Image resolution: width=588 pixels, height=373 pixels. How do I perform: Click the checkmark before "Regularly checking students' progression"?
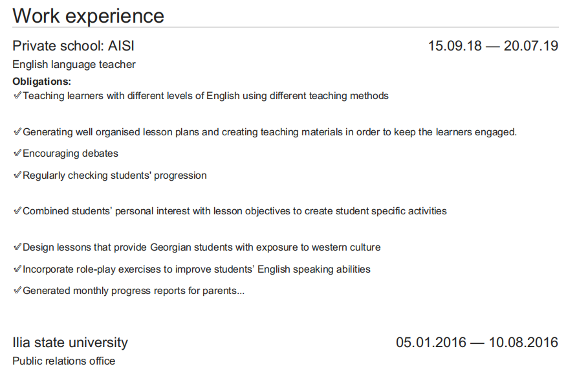(17, 175)
